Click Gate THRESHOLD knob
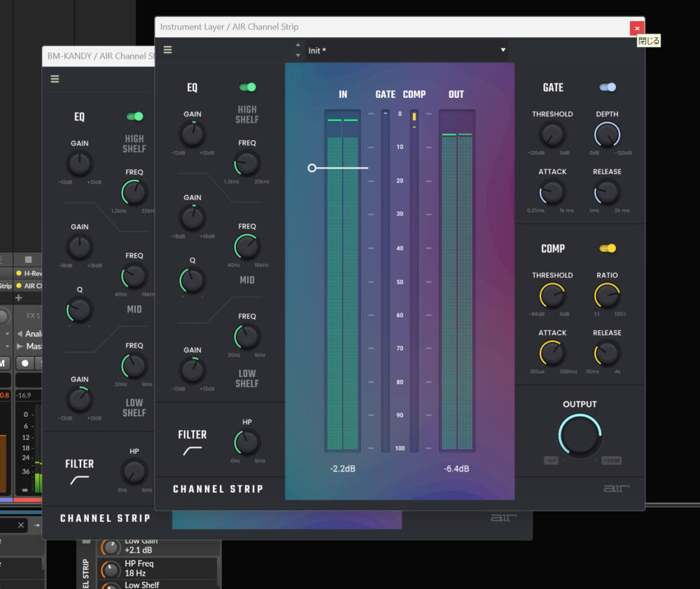This screenshot has width=700, height=589. pos(552,134)
